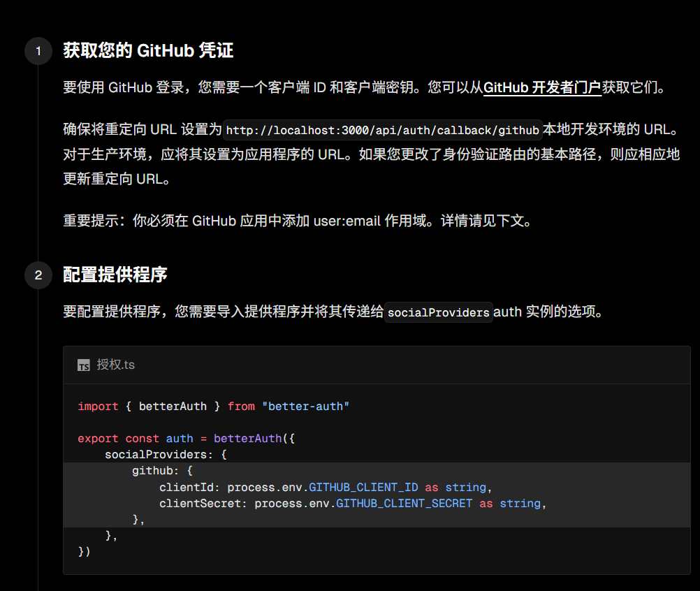Click the 配置提供程序 heading
Image resolution: width=700 pixels, height=591 pixels.
point(115,275)
